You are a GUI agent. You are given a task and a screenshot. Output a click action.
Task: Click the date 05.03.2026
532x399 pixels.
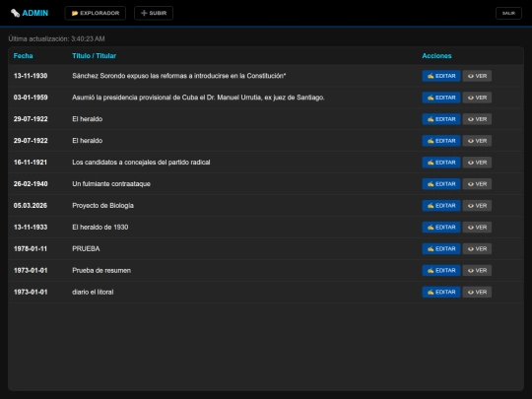click(31, 206)
